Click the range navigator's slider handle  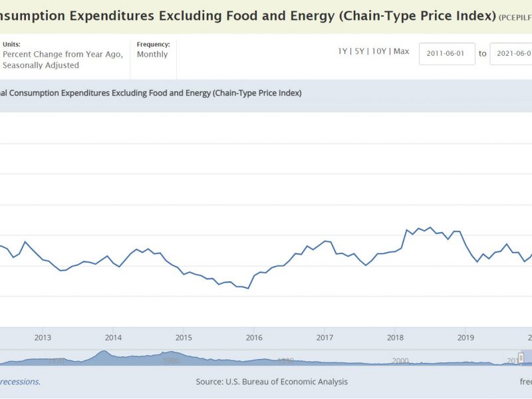pos(521,358)
